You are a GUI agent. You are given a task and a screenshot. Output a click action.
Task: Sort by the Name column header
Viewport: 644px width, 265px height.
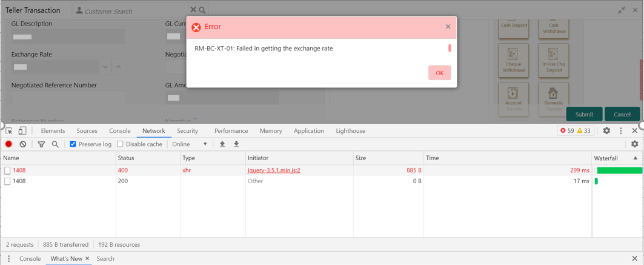[x=58, y=158]
